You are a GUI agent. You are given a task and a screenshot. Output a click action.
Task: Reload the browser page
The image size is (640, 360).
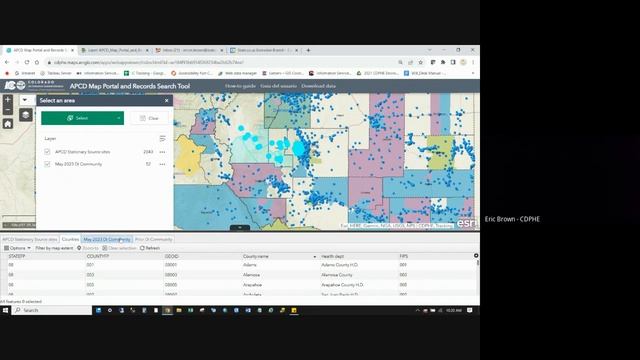[x=27, y=62]
